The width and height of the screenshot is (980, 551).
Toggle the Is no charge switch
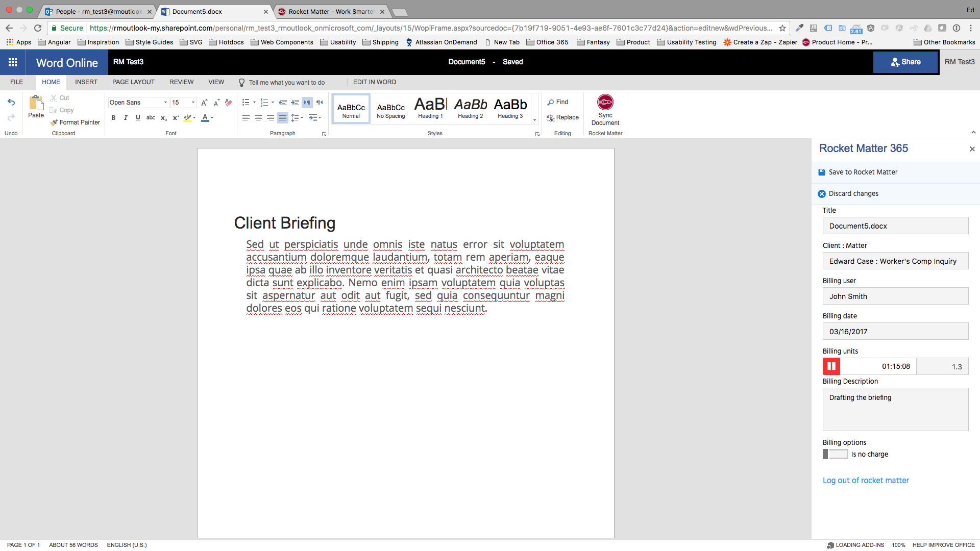coord(836,454)
